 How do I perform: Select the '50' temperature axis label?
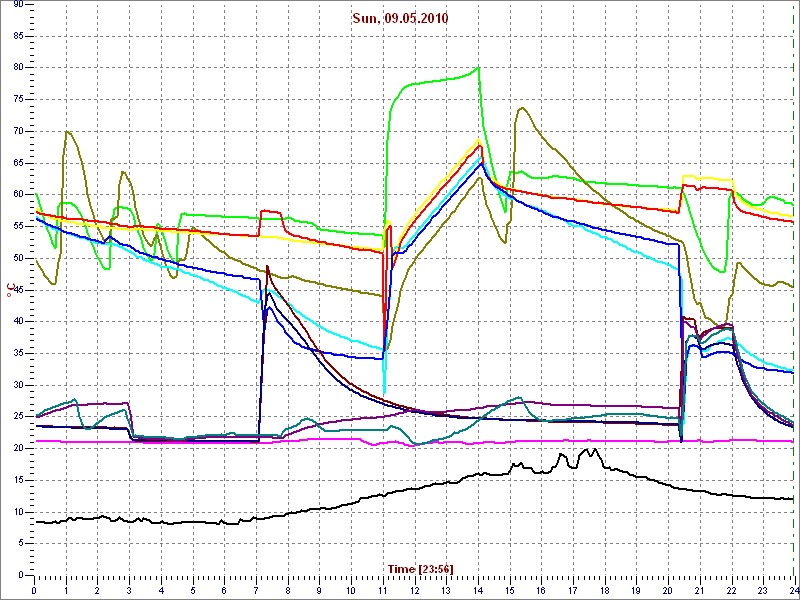[x=18, y=259]
